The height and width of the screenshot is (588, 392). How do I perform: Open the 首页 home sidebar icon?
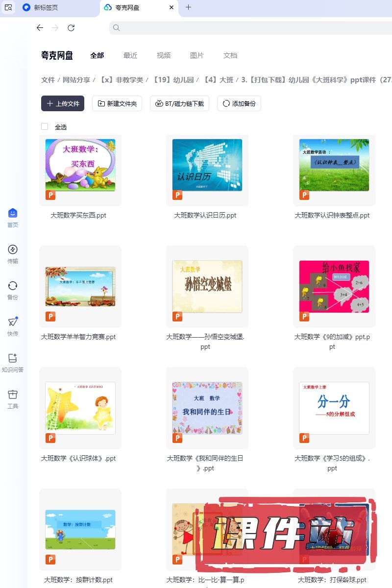13,213
